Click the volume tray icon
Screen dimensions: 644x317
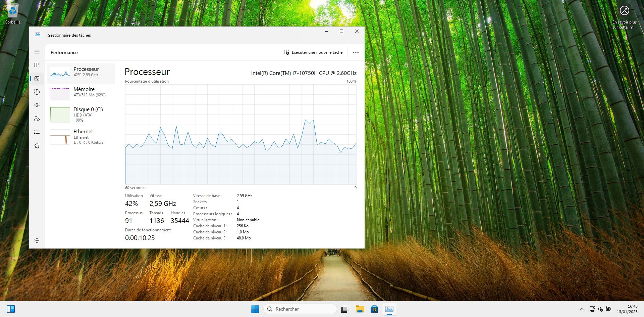(600, 309)
